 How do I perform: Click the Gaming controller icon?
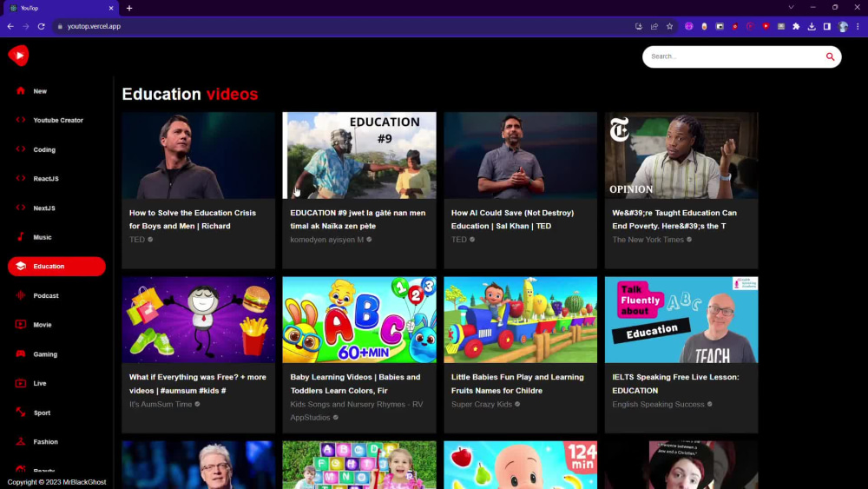coord(21,354)
